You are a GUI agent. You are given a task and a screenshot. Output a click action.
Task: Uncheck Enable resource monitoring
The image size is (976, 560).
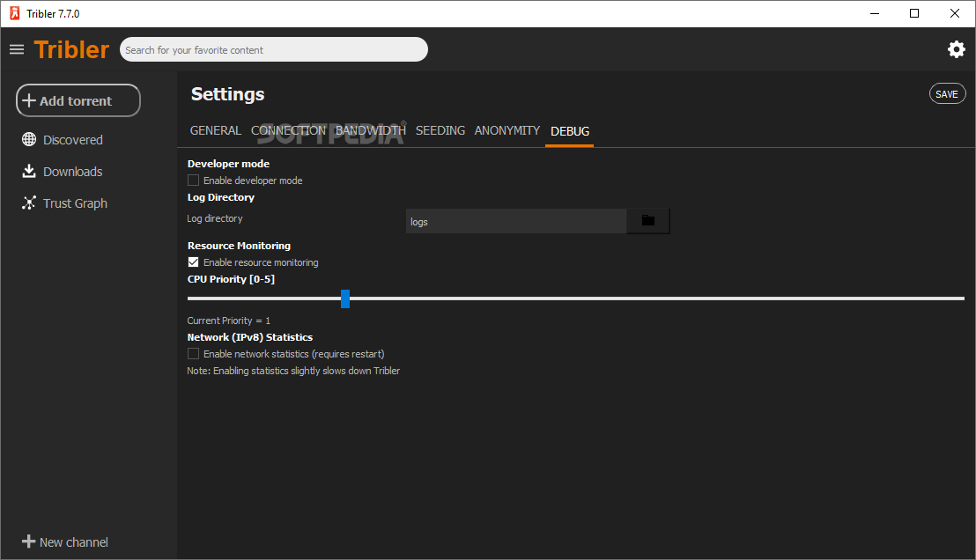tap(194, 262)
